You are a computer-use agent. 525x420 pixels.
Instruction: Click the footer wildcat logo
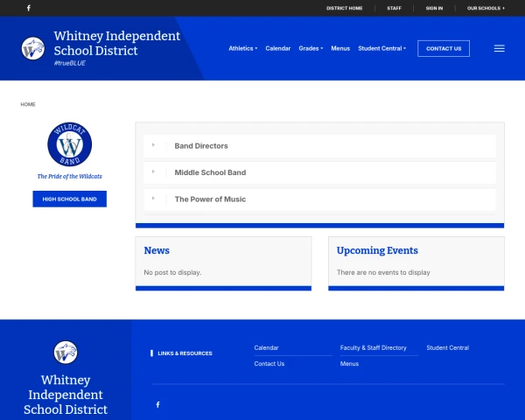[x=66, y=353]
